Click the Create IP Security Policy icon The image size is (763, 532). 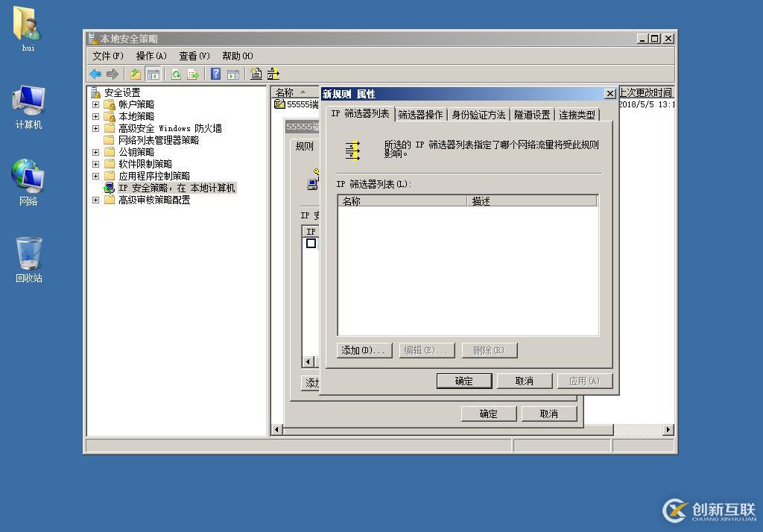pyautogui.click(x=256, y=74)
